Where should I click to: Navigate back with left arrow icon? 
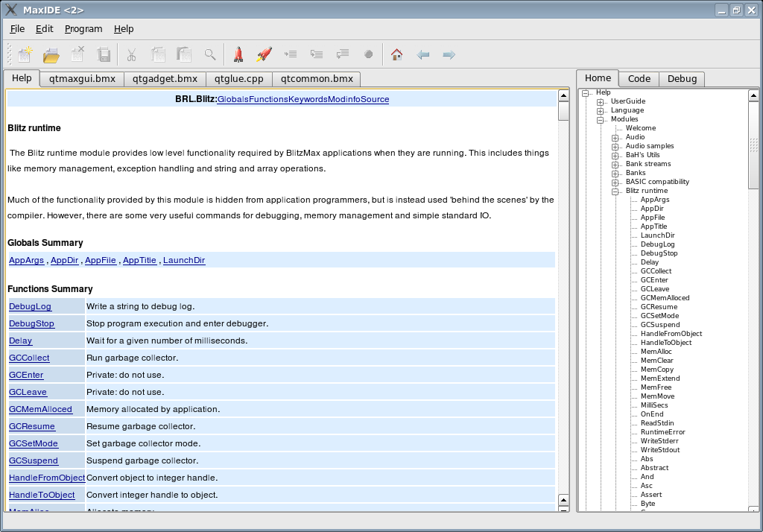click(423, 54)
